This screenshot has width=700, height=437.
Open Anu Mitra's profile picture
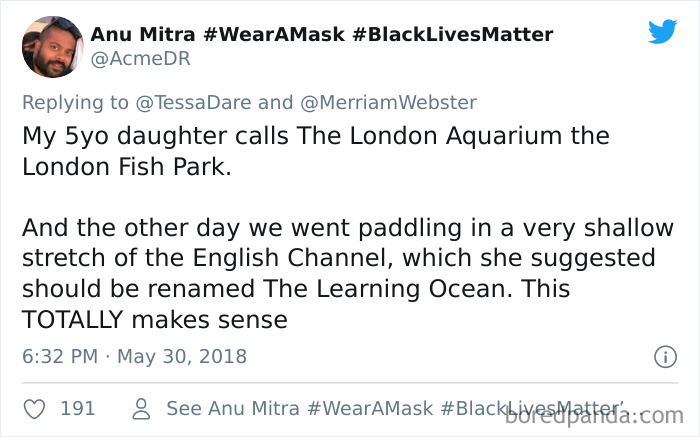[51, 46]
